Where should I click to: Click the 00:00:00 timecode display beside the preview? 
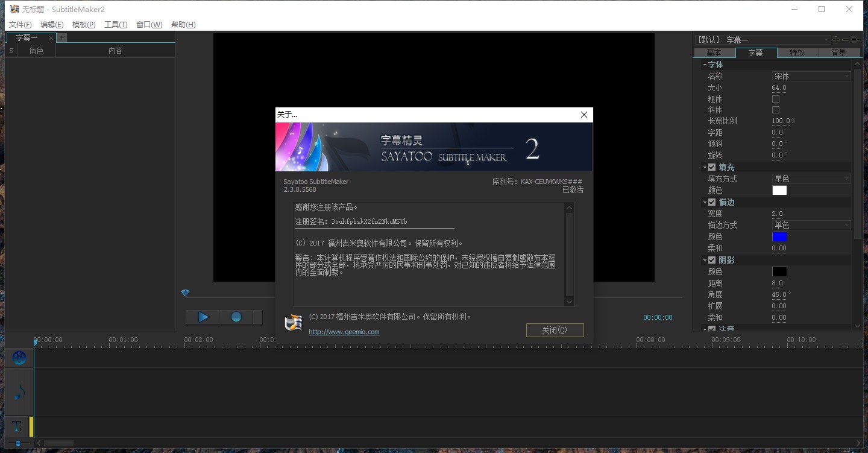(x=658, y=317)
